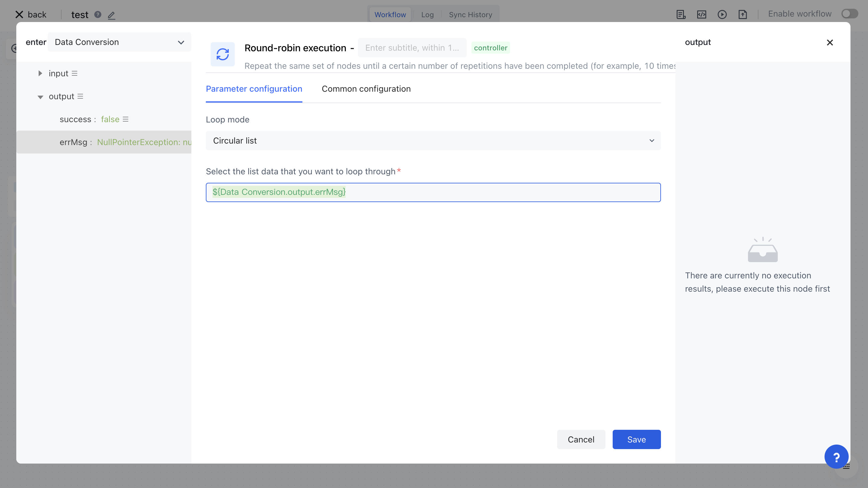Collapse the output tree node
868x488 pixels.
40,97
